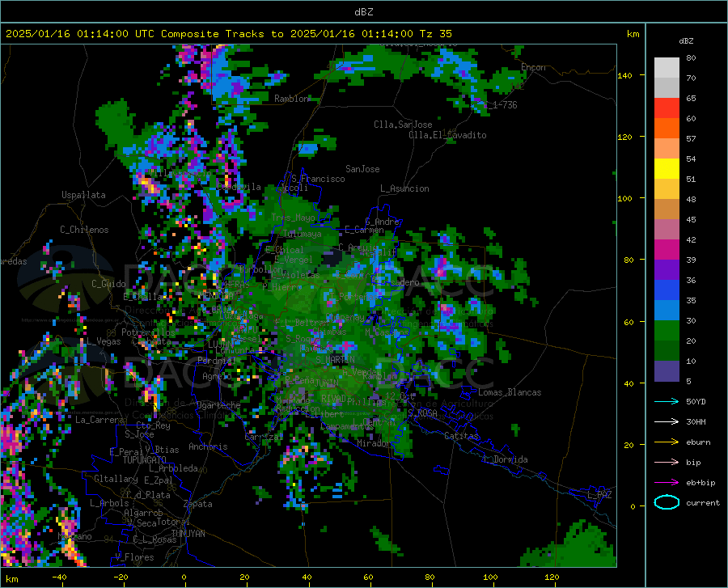Click the 'La_Carrera' map label
The image size is (728, 588).
(x=99, y=420)
